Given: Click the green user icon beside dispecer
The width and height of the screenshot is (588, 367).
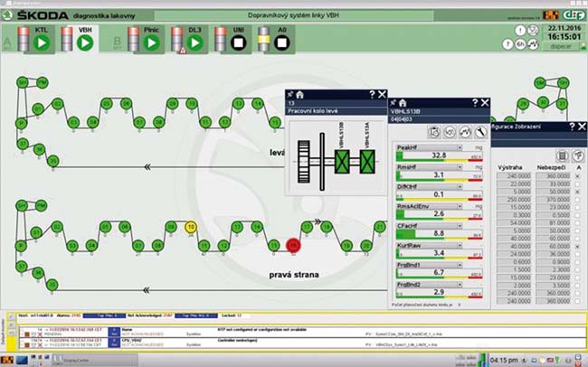Looking at the screenshot, I should pyautogui.click(x=583, y=46).
